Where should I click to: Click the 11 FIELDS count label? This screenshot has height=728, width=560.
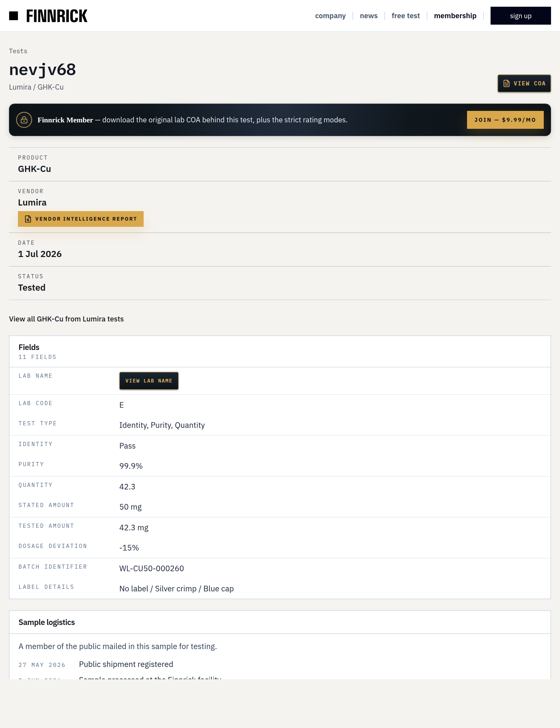37,357
